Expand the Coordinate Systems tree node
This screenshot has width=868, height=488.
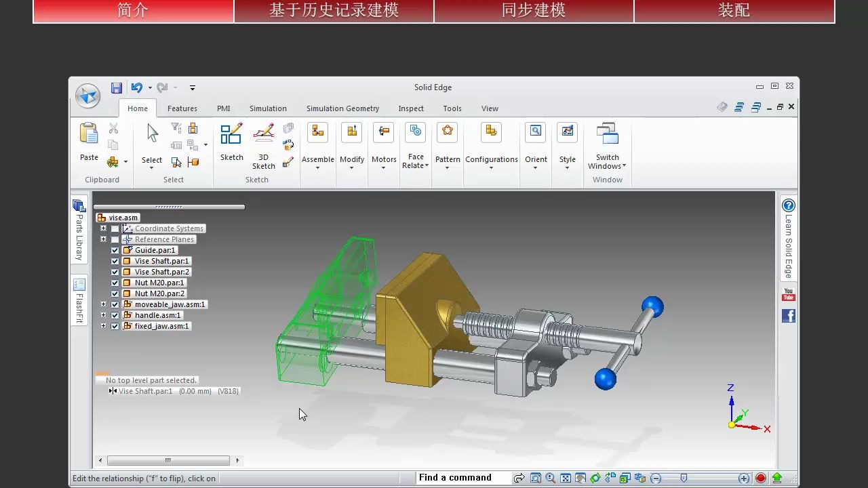click(x=103, y=228)
